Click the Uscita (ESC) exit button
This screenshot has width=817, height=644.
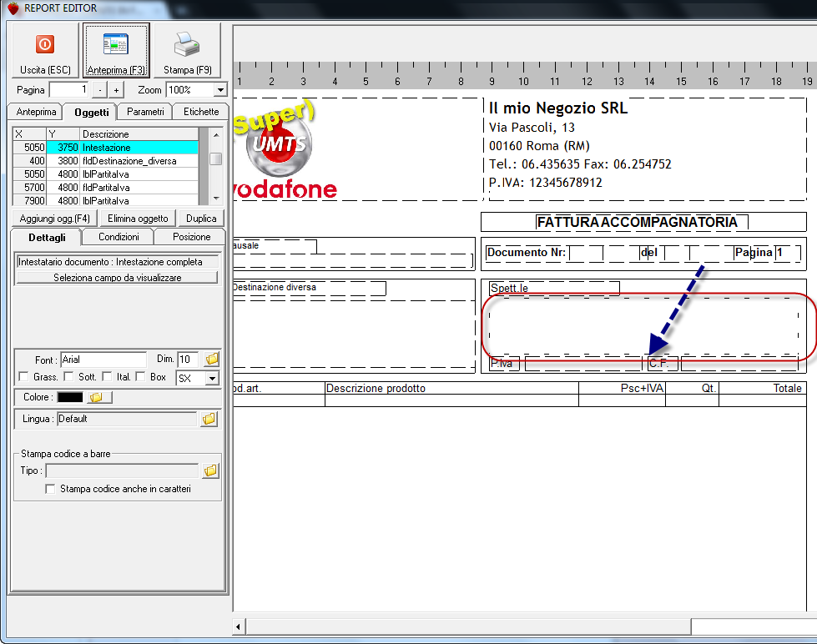[45, 51]
